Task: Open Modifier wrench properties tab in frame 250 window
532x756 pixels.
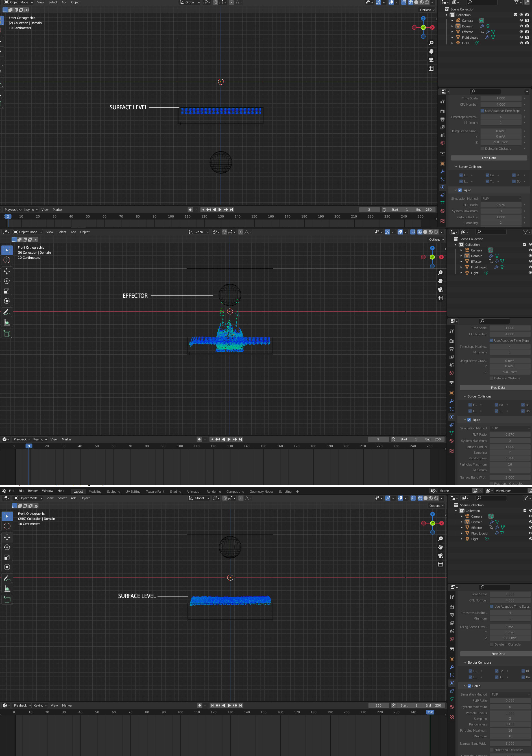Action: (452, 667)
